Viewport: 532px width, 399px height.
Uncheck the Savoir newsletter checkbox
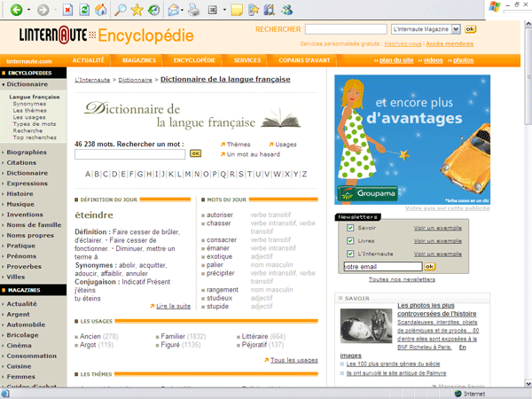click(350, 228)
